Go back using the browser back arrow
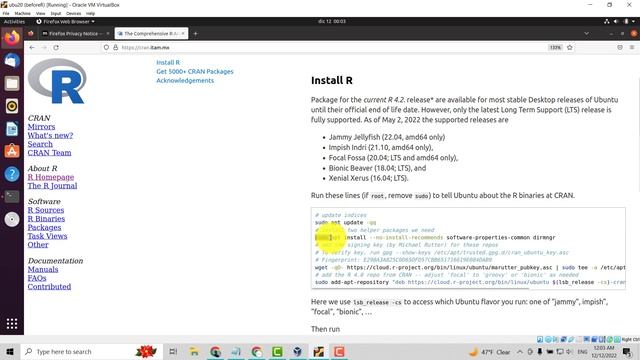 coord(32,47)
